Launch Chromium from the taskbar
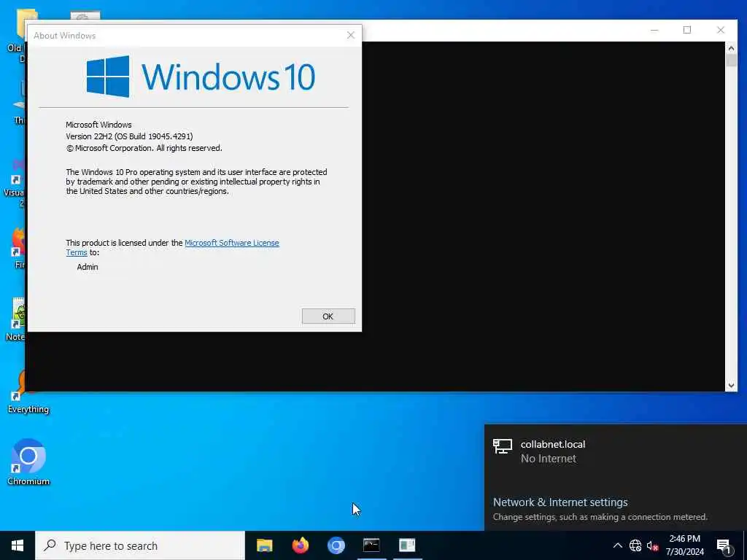 click(336, 545)
